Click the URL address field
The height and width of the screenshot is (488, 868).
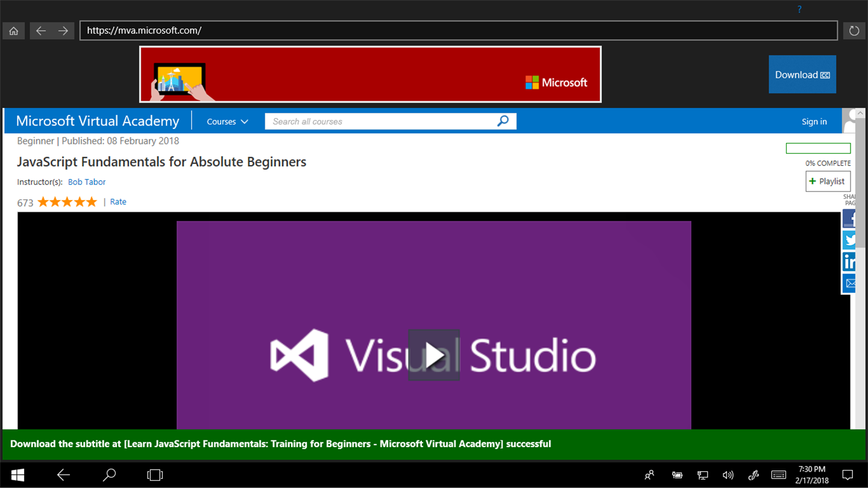tap(459, 31)
